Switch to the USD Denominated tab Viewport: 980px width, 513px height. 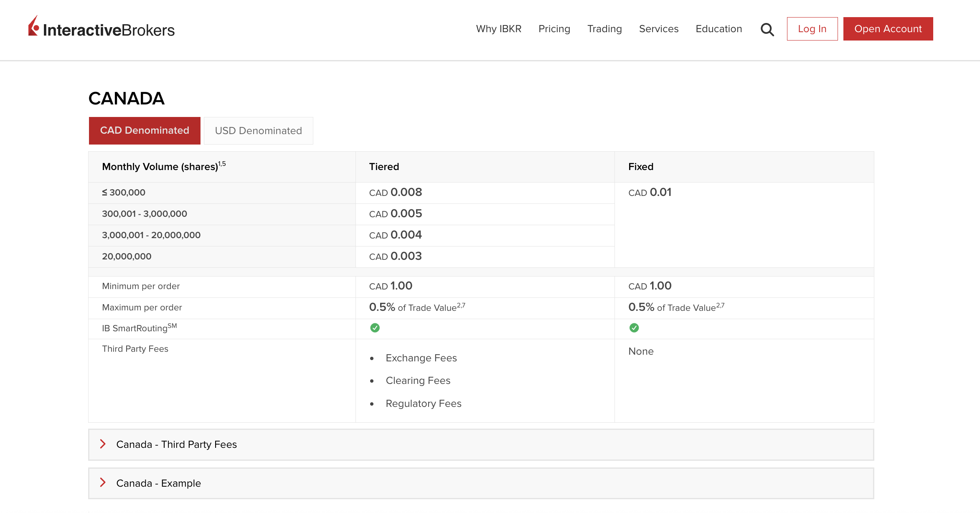tap(259, 131)
